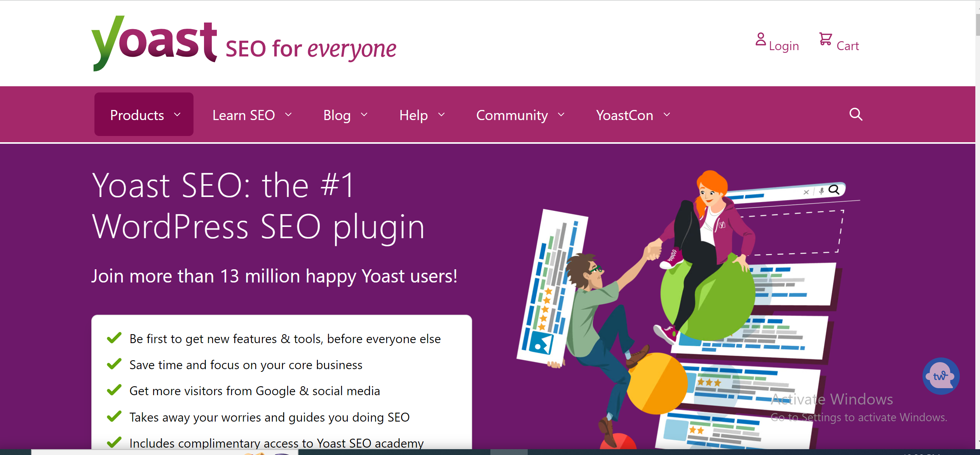Expand the Community dropdown chevron

[x=561, y=115]
